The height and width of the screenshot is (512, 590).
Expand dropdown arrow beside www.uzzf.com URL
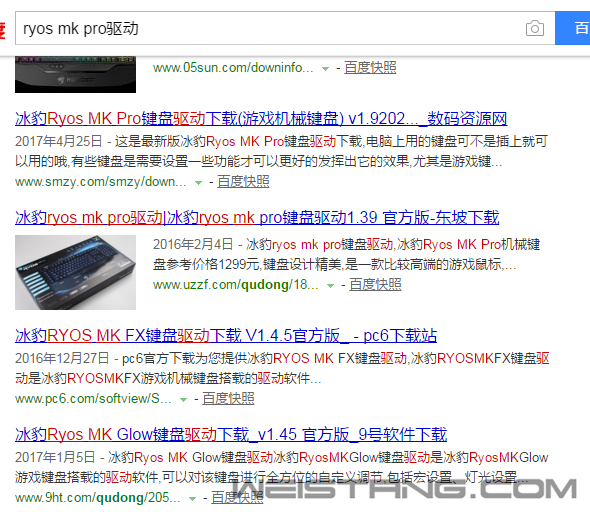(330, 286)
